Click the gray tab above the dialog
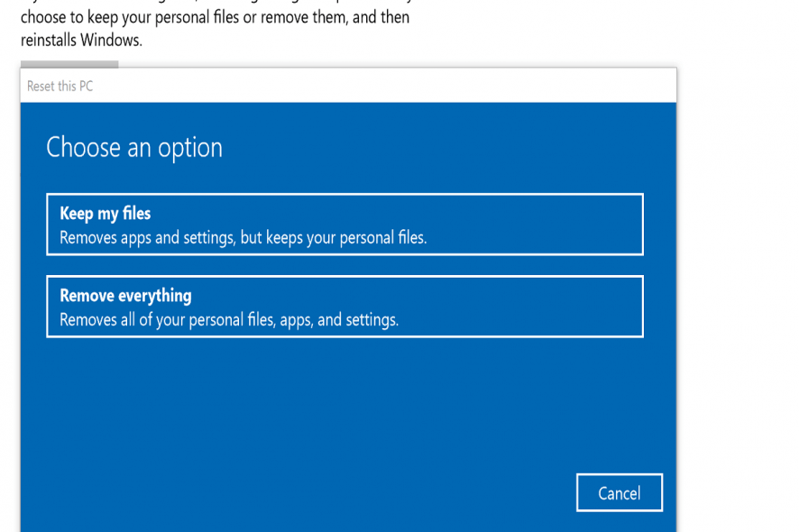Screen dimensions: 799x532 pos(69,65)
